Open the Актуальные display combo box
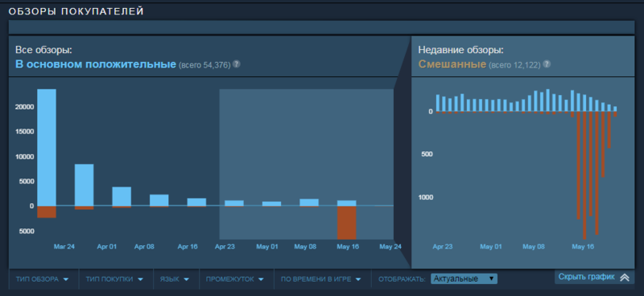Viewport: 644px width, 296px height. coord(464,279)
